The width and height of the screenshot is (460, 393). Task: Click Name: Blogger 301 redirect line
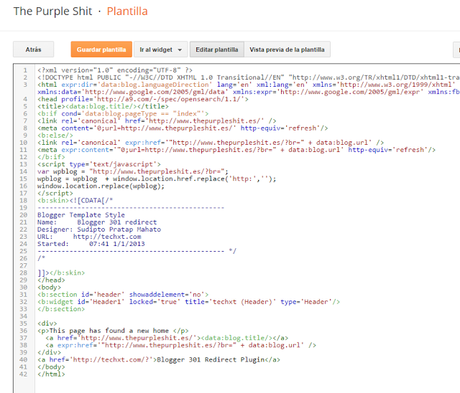point(97,222)
